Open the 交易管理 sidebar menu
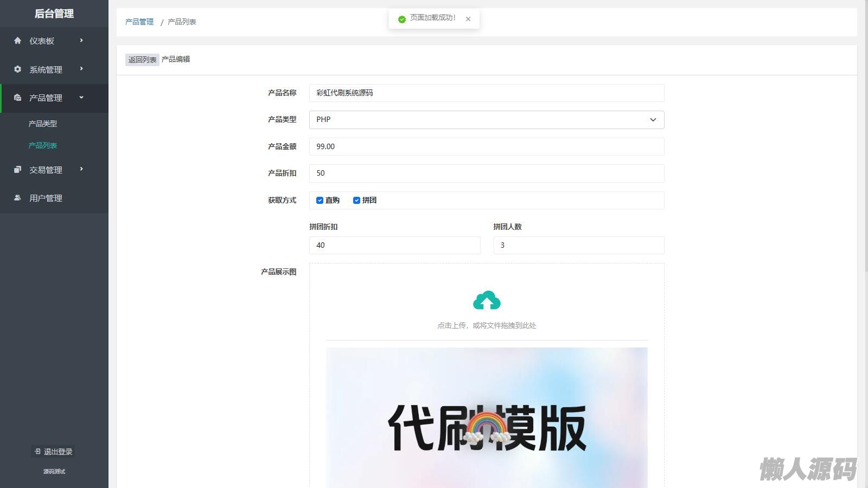 click(54, 170)
